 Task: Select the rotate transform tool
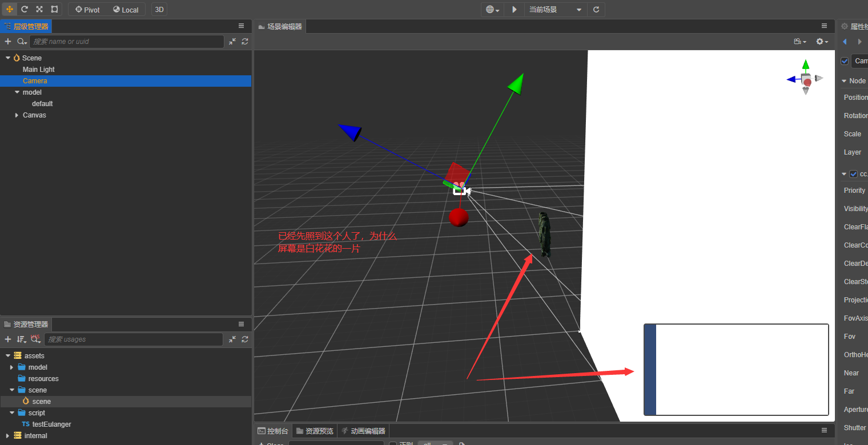click(x=25, y=9)
